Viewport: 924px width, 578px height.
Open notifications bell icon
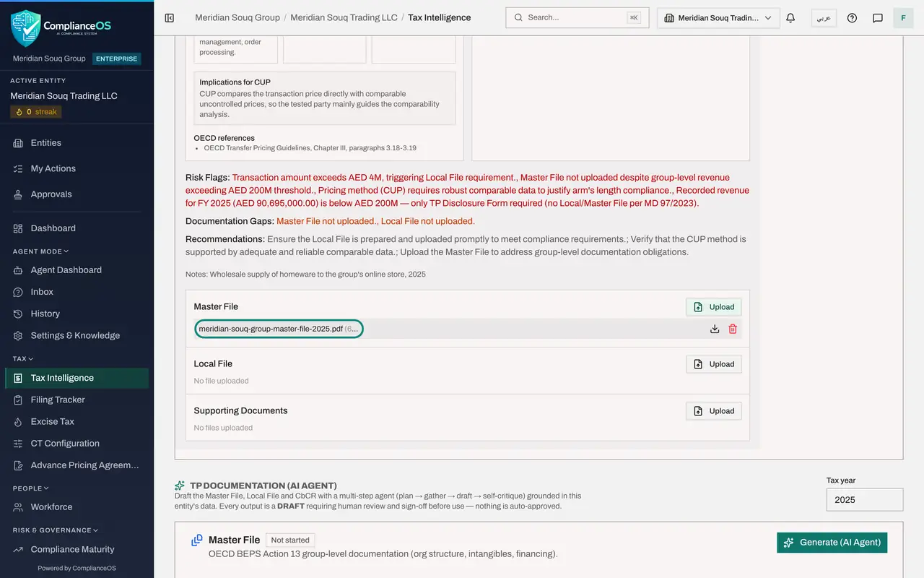(790, 18)
